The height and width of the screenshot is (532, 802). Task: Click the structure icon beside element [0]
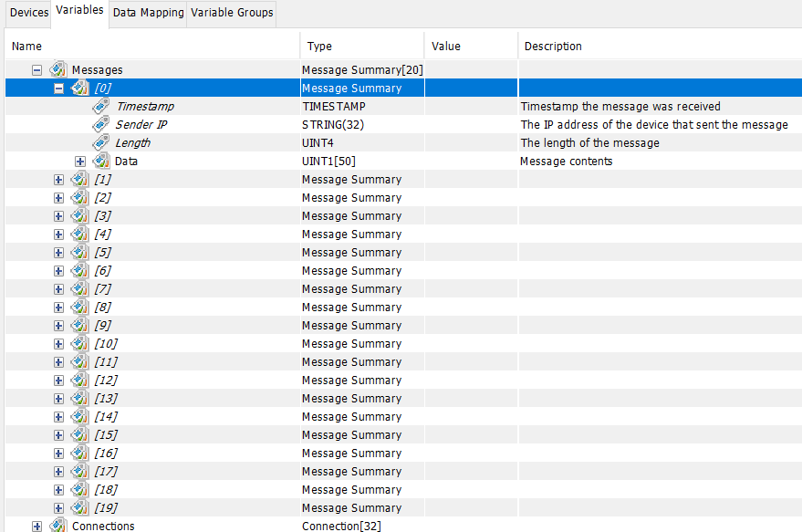tap(80, 88)
